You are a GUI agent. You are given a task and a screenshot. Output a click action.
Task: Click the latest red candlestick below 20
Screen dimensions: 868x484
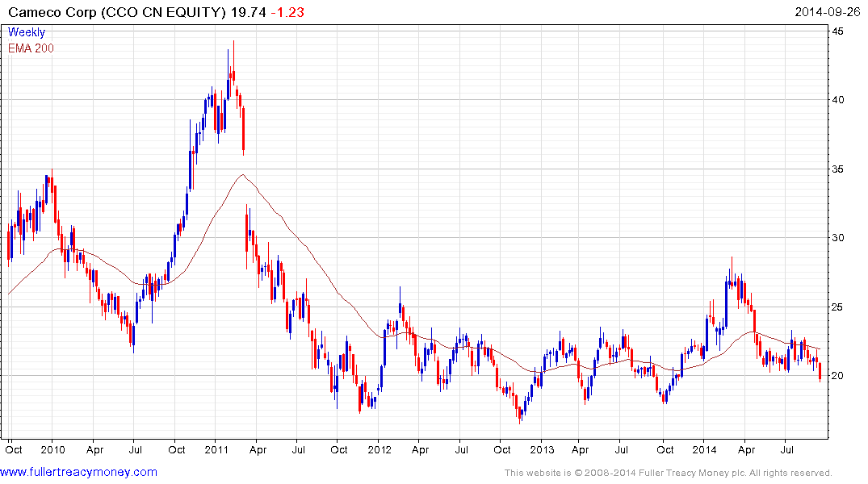(x=820, y=371)
